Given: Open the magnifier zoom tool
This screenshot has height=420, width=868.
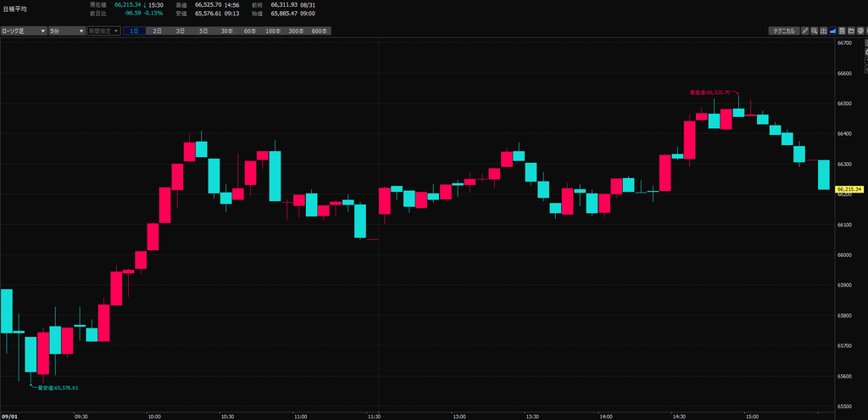Looking at the screenshot, I should (815, 31).
